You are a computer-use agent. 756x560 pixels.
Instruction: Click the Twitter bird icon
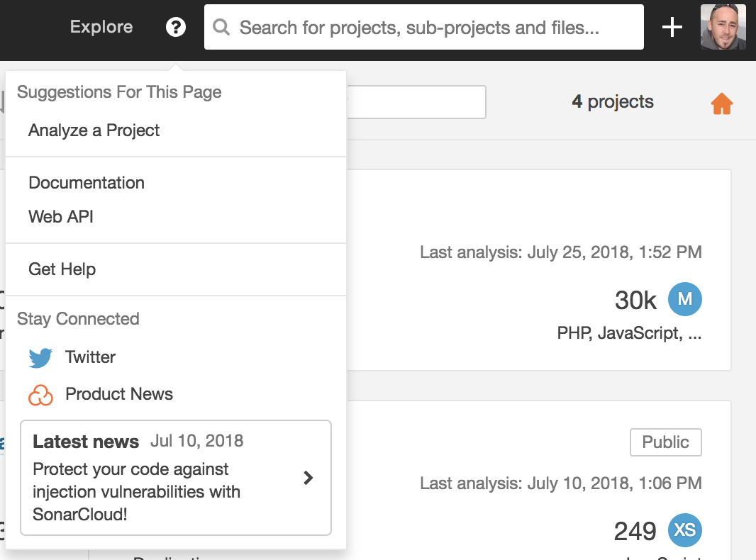pos(40,357)
